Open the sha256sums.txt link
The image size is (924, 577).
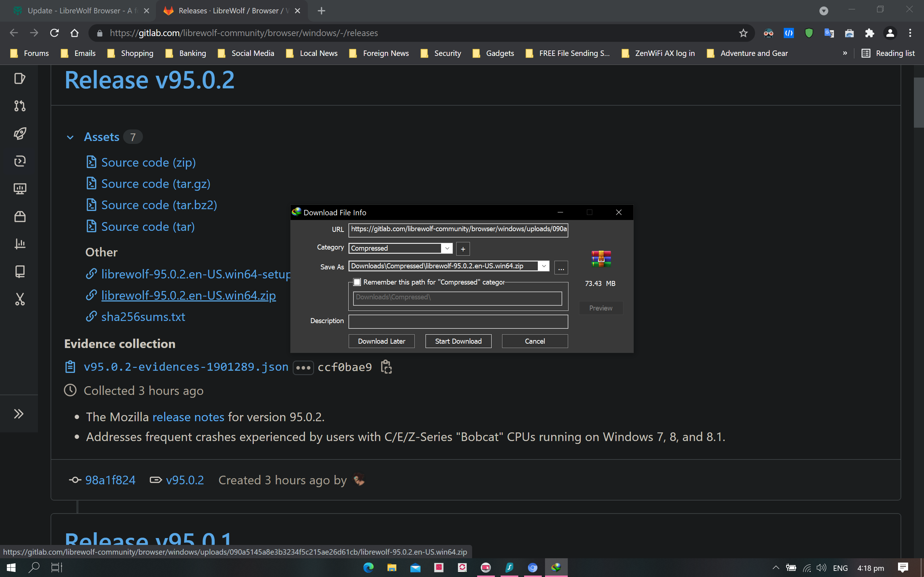pos(143,317)
